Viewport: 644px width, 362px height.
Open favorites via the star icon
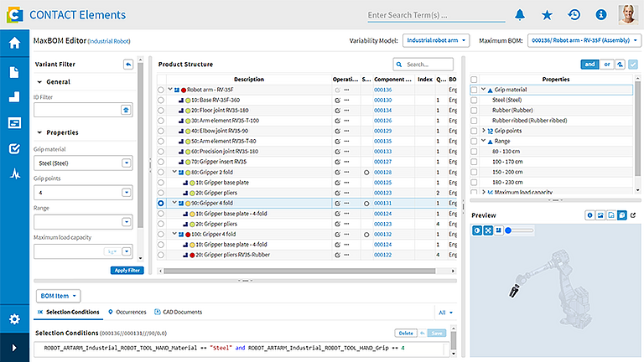547,15
